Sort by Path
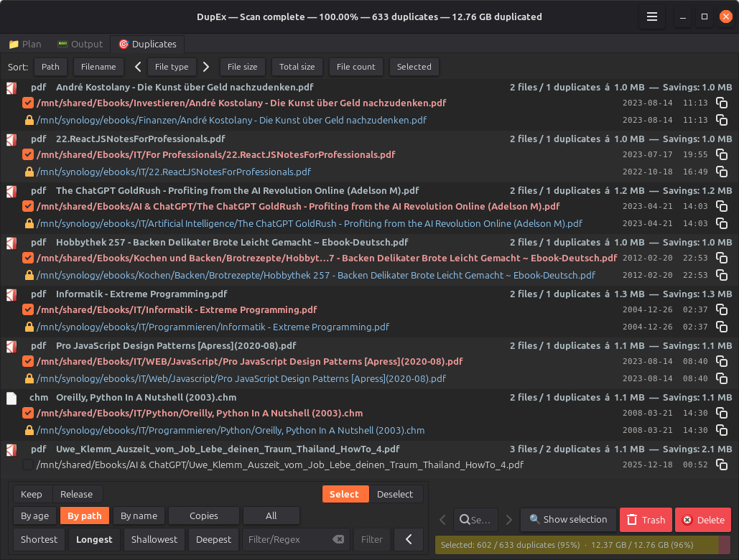The image size is (739, 560). coord(50,67)
